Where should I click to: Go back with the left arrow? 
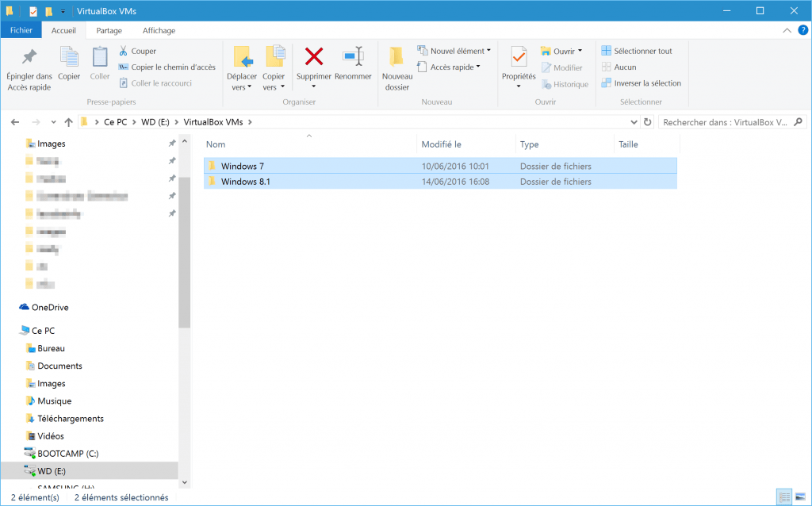[15, 122]
